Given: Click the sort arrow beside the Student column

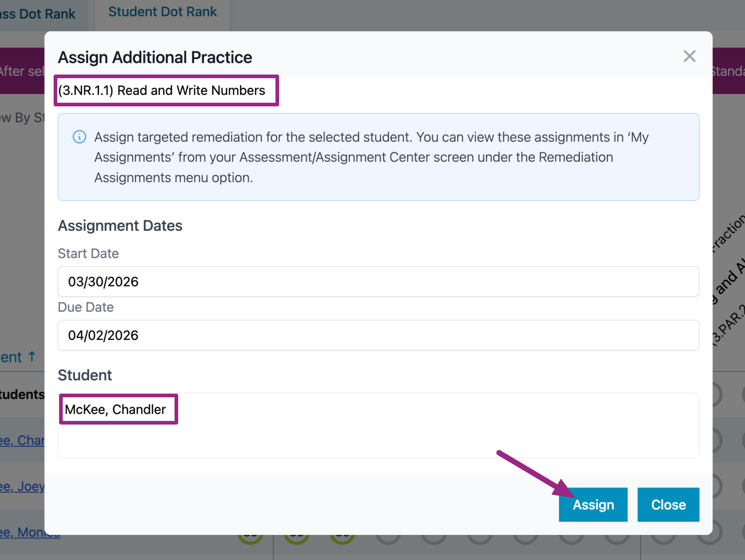Looking at the screenshot, I should click(x=32, y=356).
